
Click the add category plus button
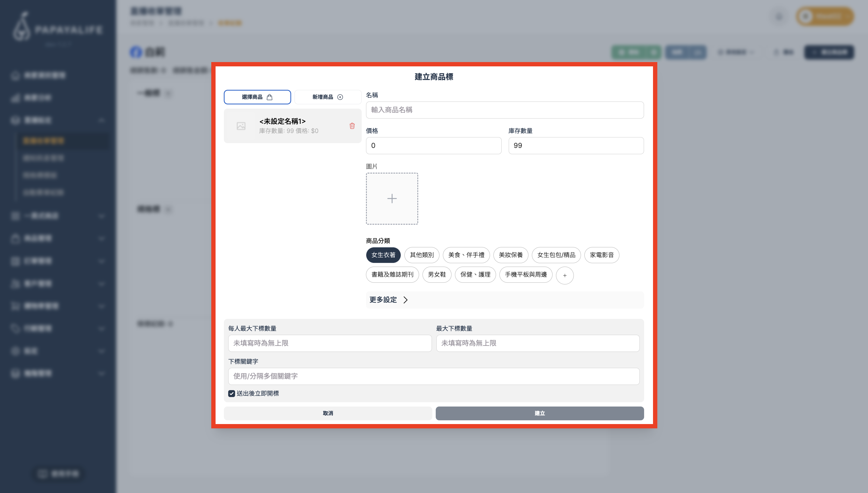coord(565,275)
